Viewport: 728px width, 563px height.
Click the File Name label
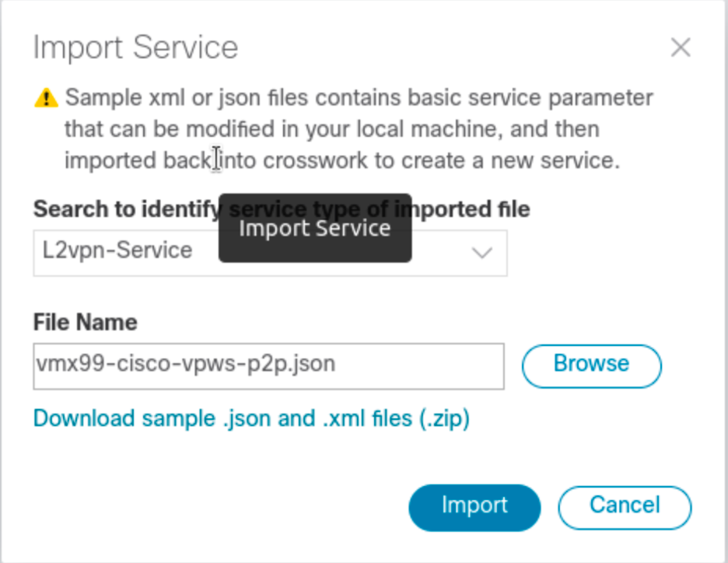click(x=85, y=322)
